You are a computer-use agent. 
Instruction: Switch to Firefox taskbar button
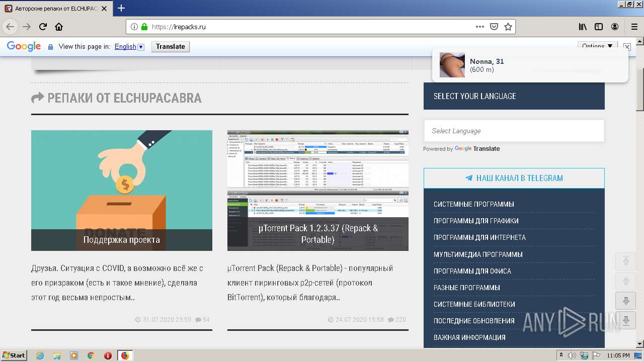(125, 355)
